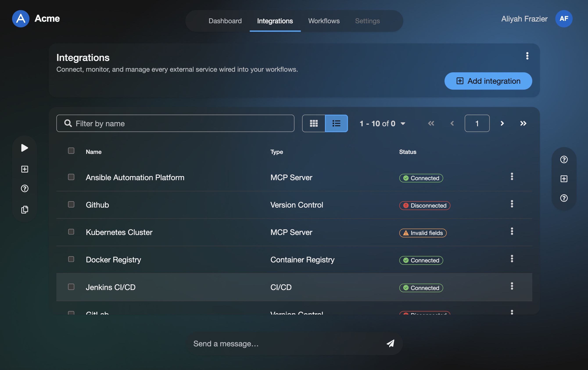Image resolution: width=588 pixels, height=370 pixels.
Task: Open the Integrations tab
Action: 275,21
